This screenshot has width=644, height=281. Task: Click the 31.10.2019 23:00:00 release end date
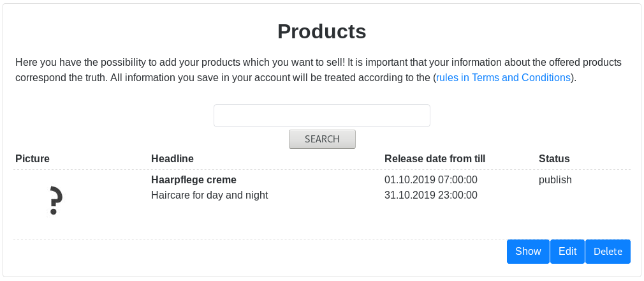pos(431,195)
